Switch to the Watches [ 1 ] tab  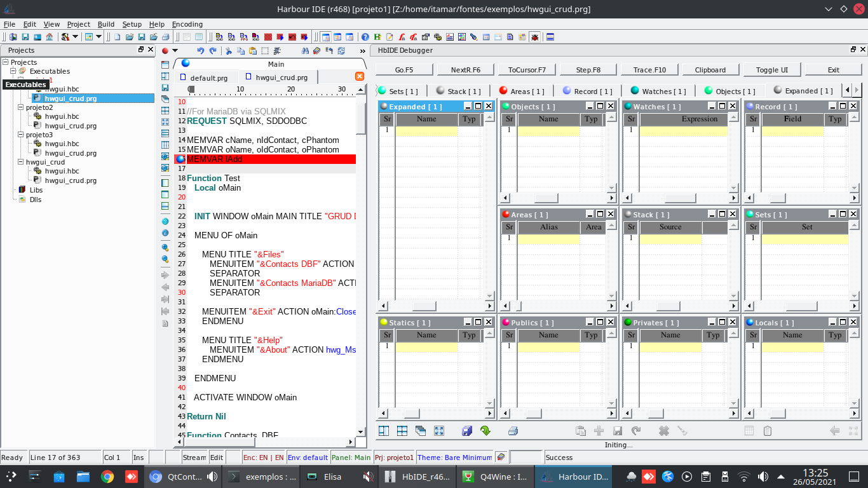(x=657, y=91)
